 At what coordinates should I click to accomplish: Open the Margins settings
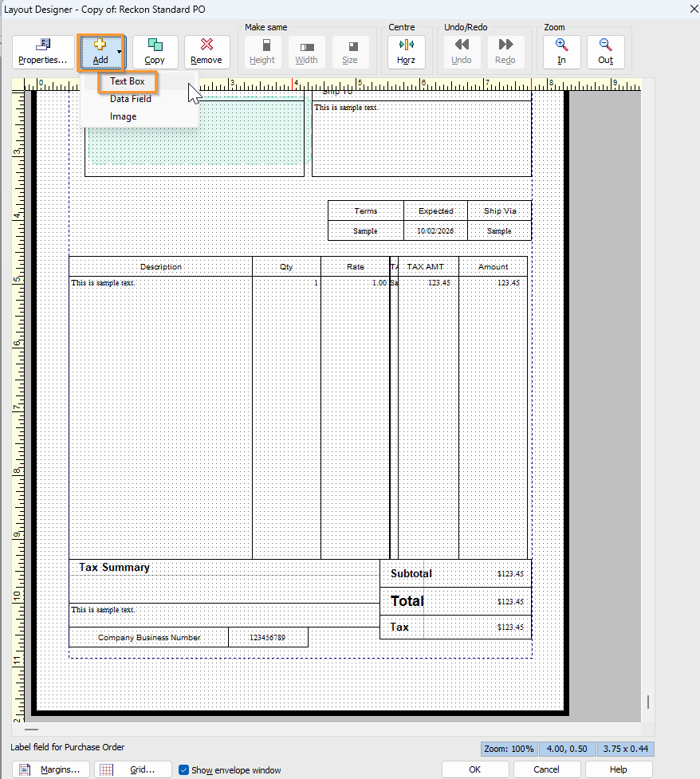(51, 769)
